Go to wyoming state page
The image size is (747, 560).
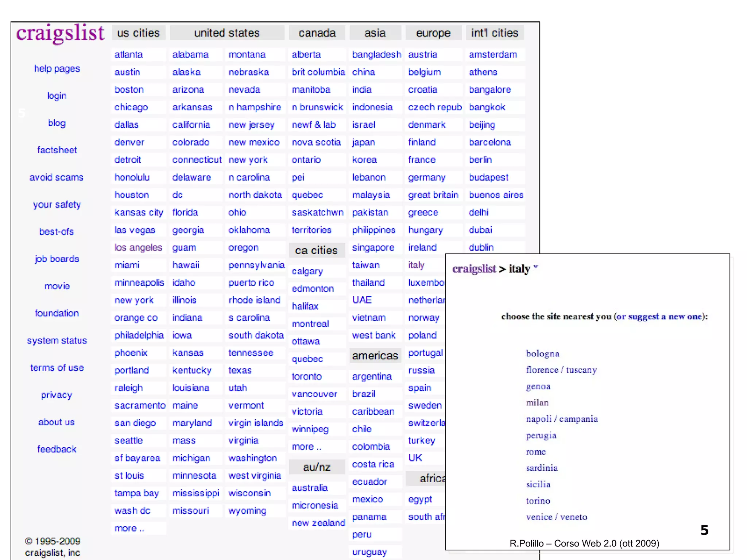(x=247, y=511)
